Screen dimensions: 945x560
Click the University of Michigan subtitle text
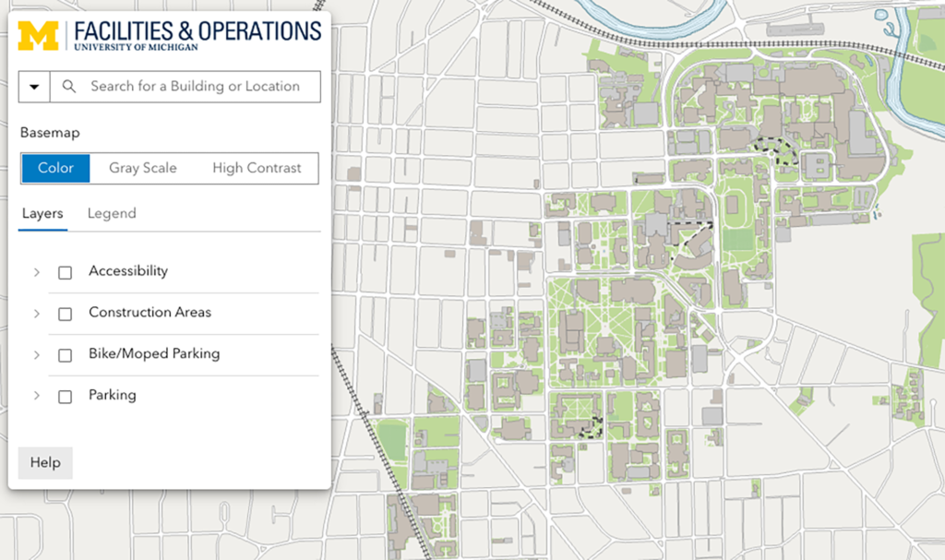[x=137, y=48]
